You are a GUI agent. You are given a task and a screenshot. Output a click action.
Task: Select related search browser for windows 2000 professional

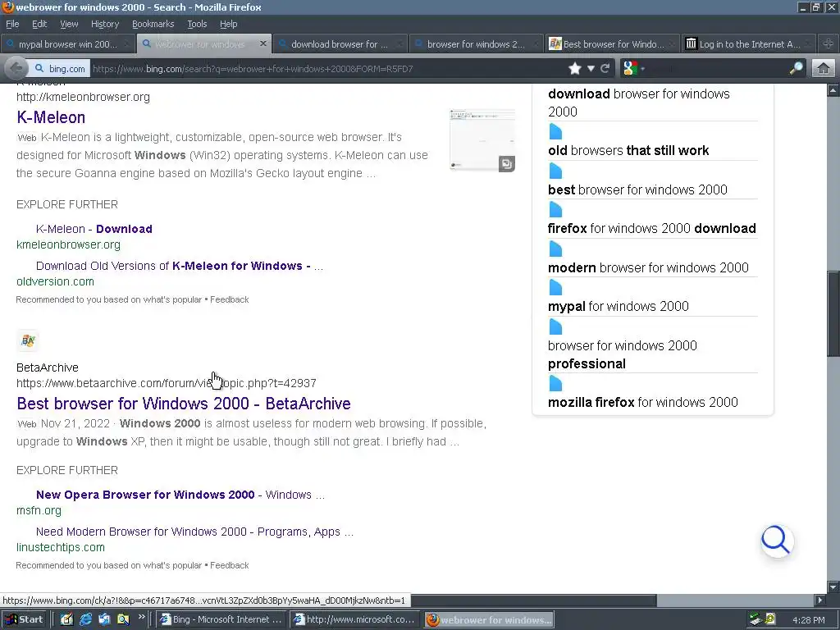click(x=623, y=354)
